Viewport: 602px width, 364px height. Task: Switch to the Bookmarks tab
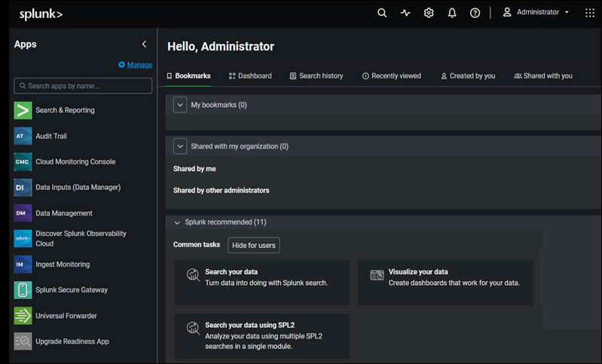click(188, 76)
